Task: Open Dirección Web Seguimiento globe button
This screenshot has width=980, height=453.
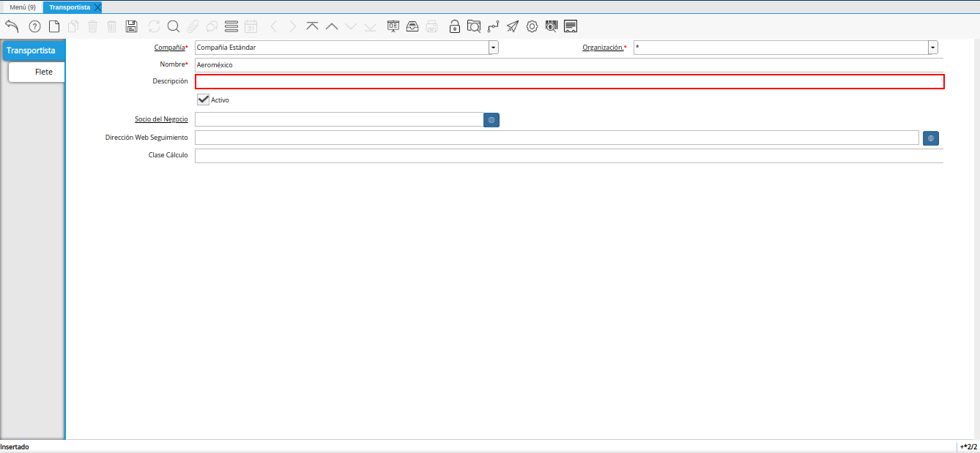Action: [x=931, y=138]
